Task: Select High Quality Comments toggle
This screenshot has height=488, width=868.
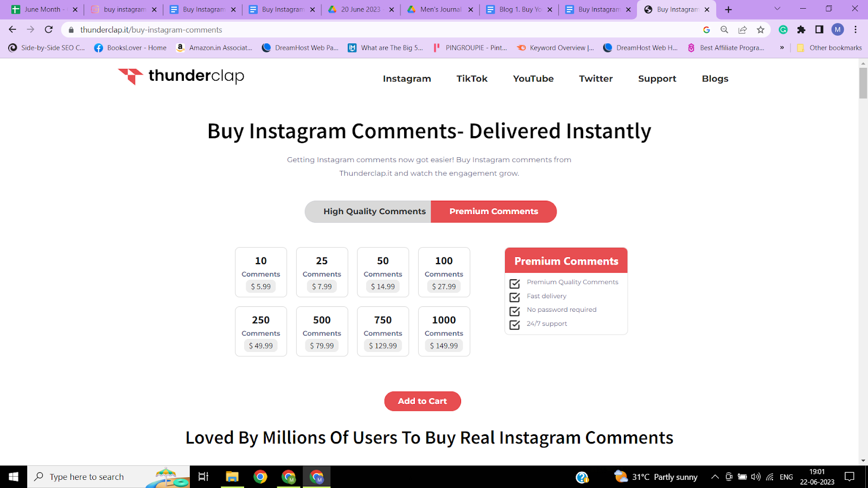Action: pyautogui.click(x=368, y=211)
